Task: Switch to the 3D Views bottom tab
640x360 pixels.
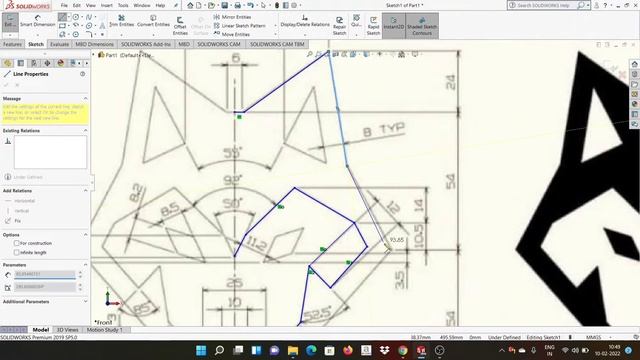Action: [67, 330]
